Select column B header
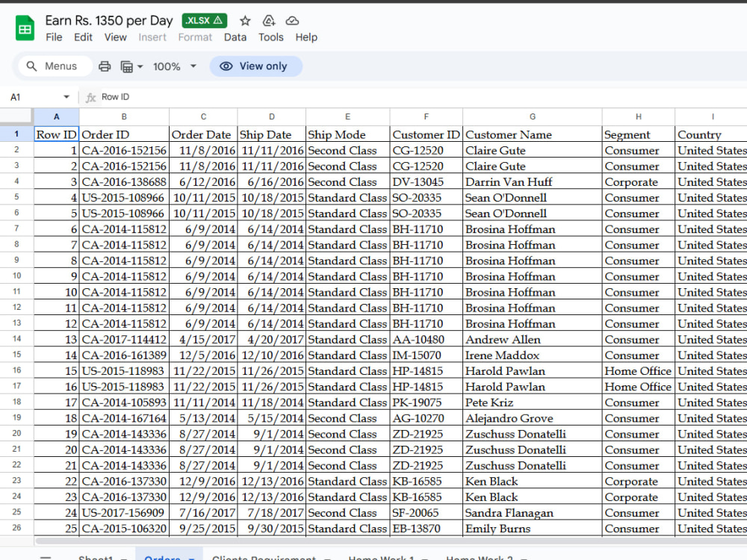Viewport: 747px width, 560px height. [124, 116]
